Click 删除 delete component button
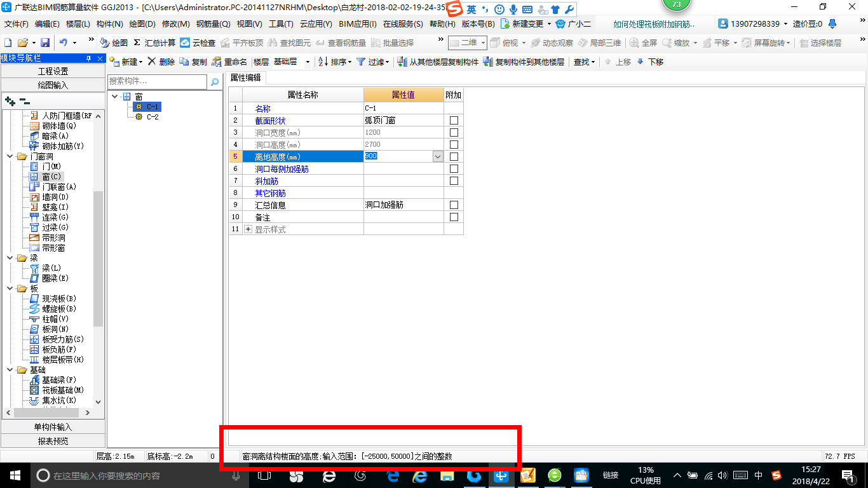This screenshot has height=488, width=868. point(161,62)
